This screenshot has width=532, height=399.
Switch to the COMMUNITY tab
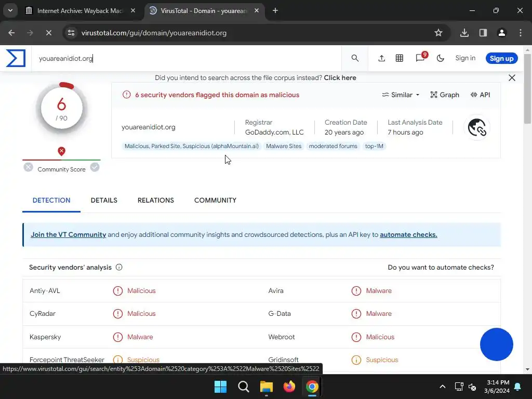215,200
